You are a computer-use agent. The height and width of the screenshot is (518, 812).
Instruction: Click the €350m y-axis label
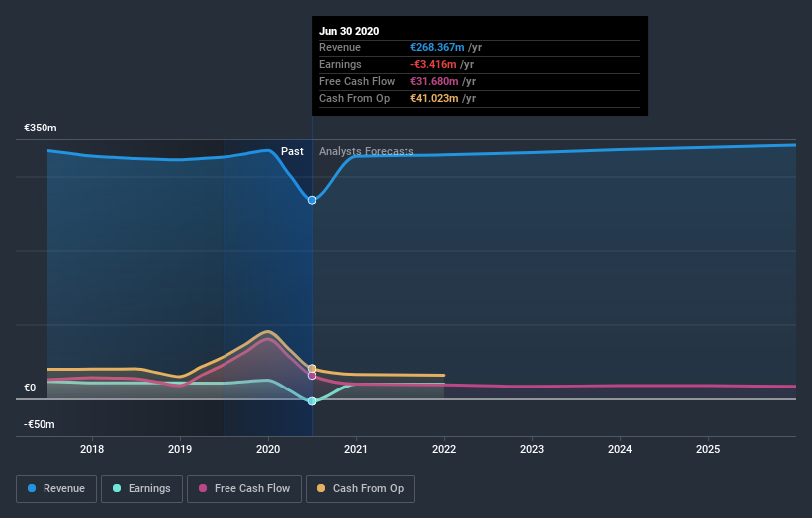41,128
